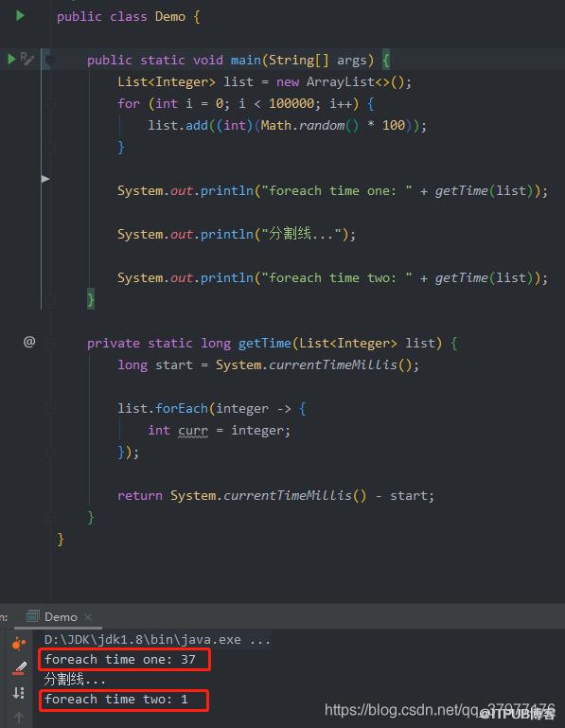Image resolution: width=565 pixels, height=728 pixels.
Task: Select the Demo run tab
Action: (x=61, y=617)
